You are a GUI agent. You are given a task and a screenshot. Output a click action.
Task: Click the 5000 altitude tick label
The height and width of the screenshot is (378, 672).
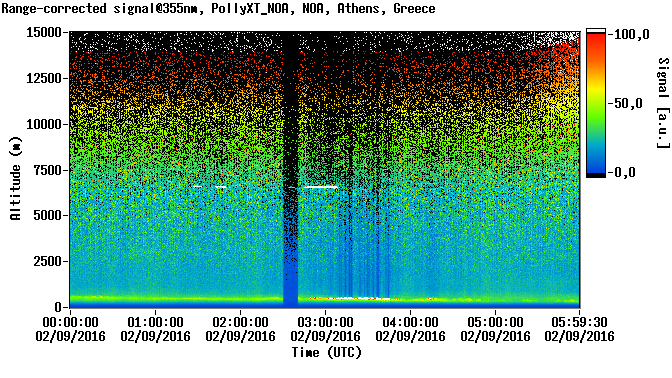[47, 215]
